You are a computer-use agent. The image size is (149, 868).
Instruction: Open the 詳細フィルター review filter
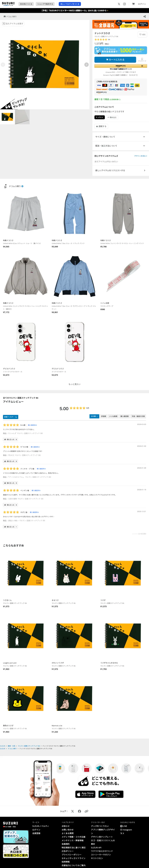10,417
